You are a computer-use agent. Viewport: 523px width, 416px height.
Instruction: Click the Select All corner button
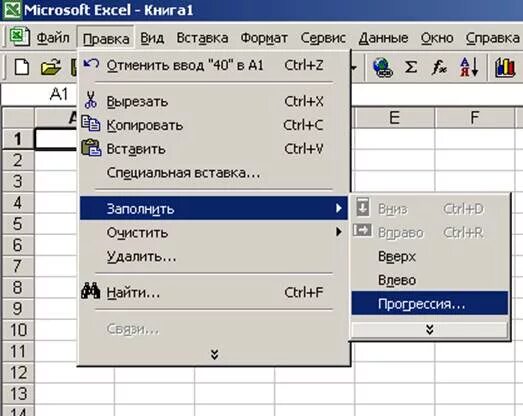tap(18, 117)
